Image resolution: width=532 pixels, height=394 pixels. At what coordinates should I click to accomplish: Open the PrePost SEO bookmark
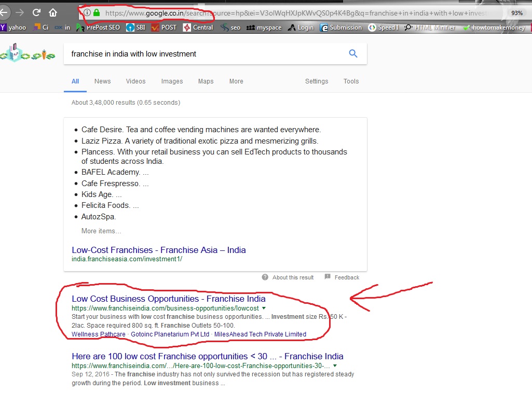98,27
